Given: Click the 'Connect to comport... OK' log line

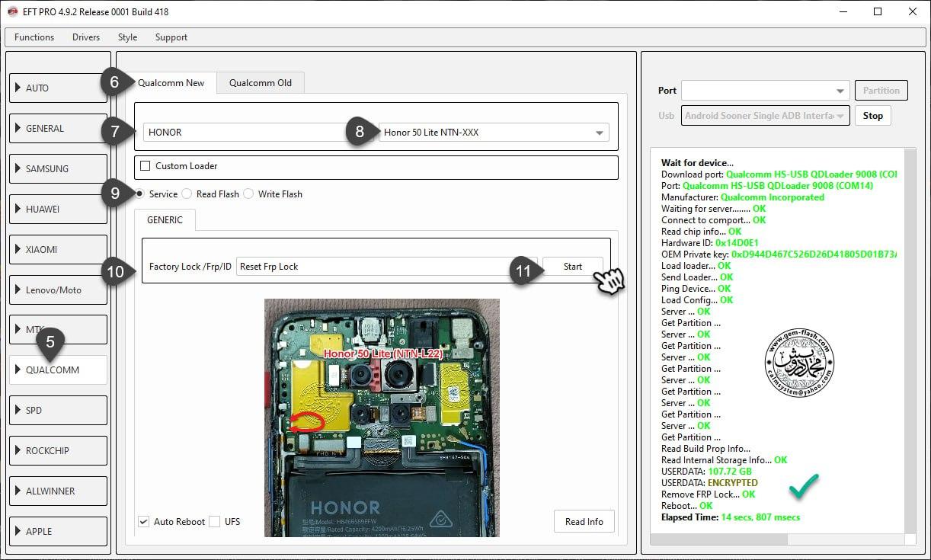Looking at the screenshot, I should [713, 219].
